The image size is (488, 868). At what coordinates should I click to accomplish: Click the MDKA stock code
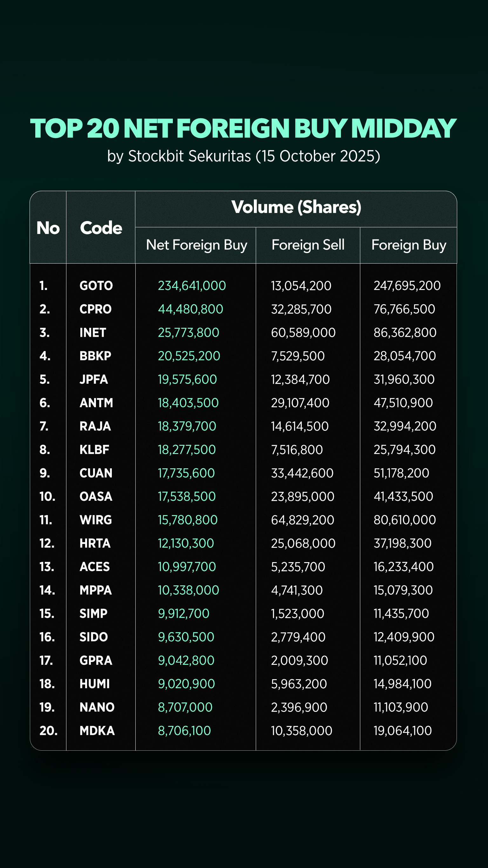click(x=97, y=731)
